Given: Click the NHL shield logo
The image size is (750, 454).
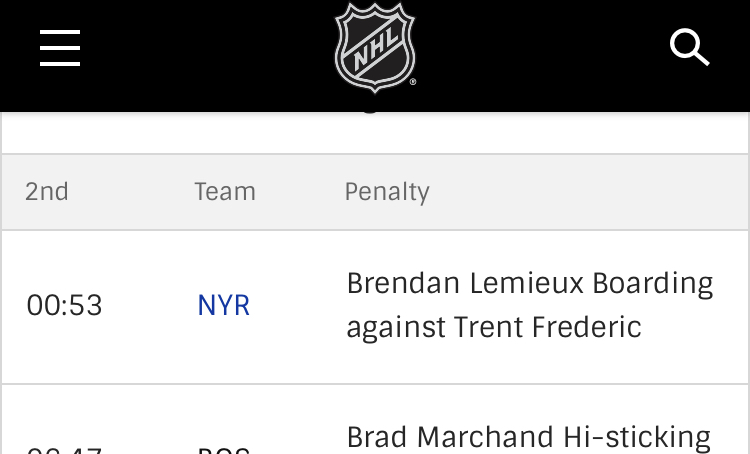Looking at the screenshot, I should click(374, 47).
